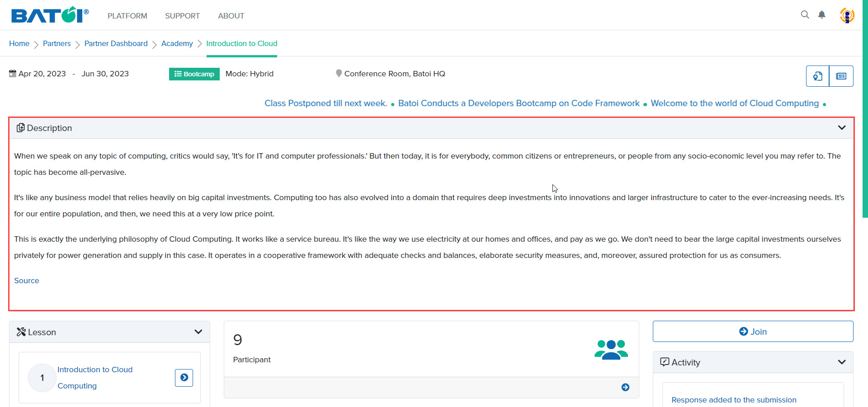Click the news card icon button

coord(841,76)
